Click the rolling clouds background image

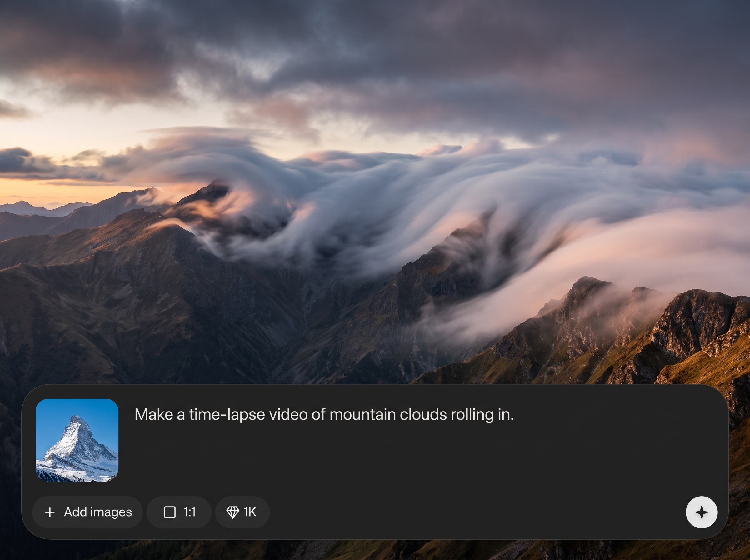375,190
